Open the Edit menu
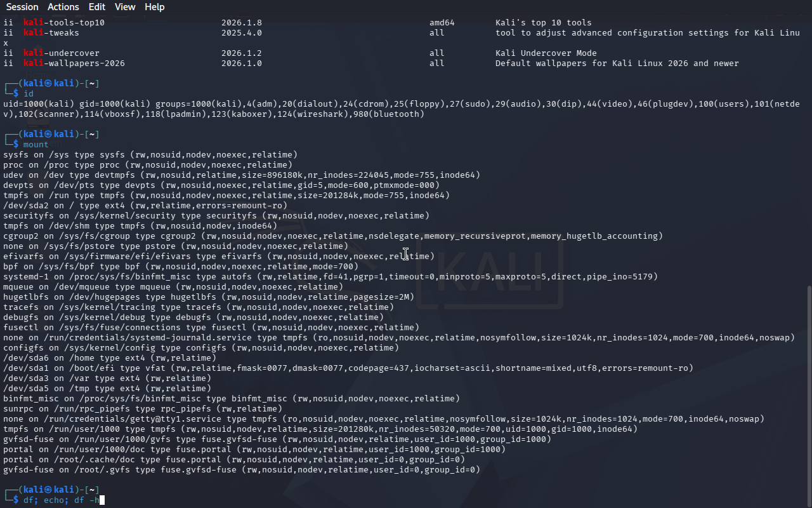Image resolution: width=812 pixels, height=508 pixels. [x=97, y=7]
